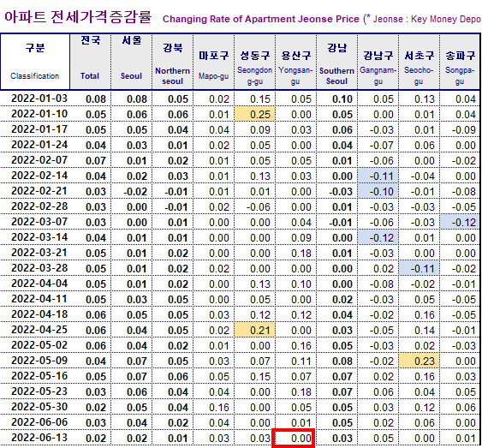Screen dimensions: 482x448
Task: Select the 전국 Total column header
Action: pos(91,62)
